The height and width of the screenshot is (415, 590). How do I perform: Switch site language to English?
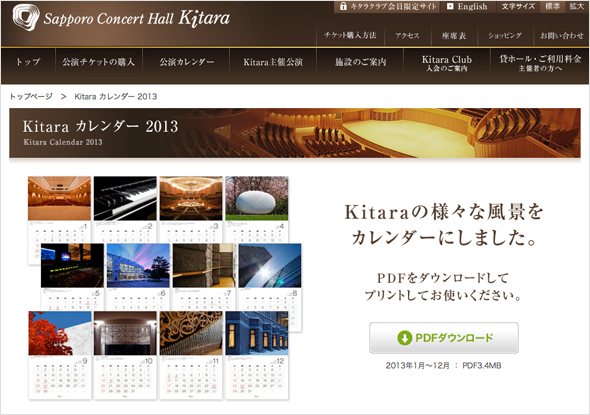pos(467,6)
